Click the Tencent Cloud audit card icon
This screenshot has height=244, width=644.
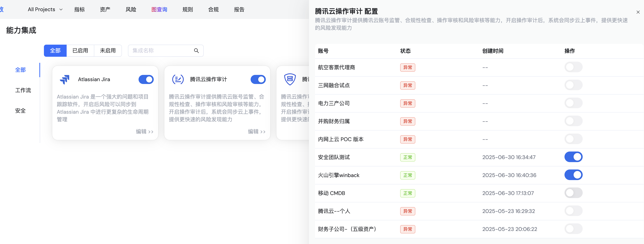tap(178, 79)
